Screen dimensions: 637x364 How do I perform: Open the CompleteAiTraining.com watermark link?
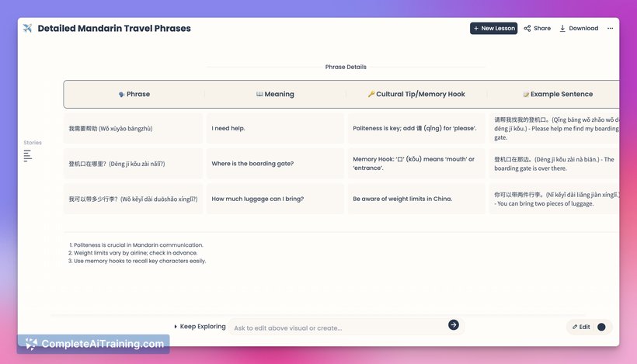coord(95,344)
